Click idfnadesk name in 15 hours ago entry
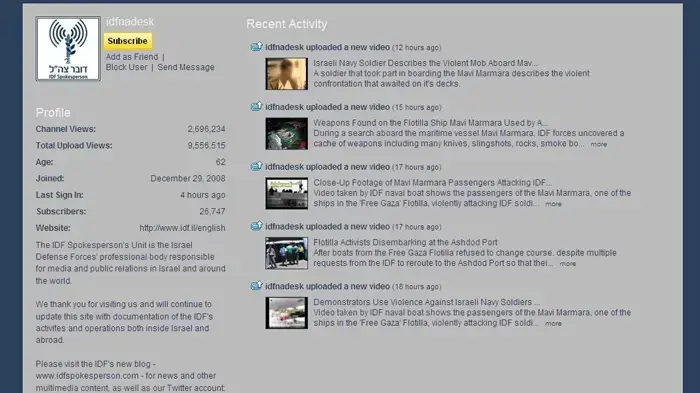 click(284, 107)
